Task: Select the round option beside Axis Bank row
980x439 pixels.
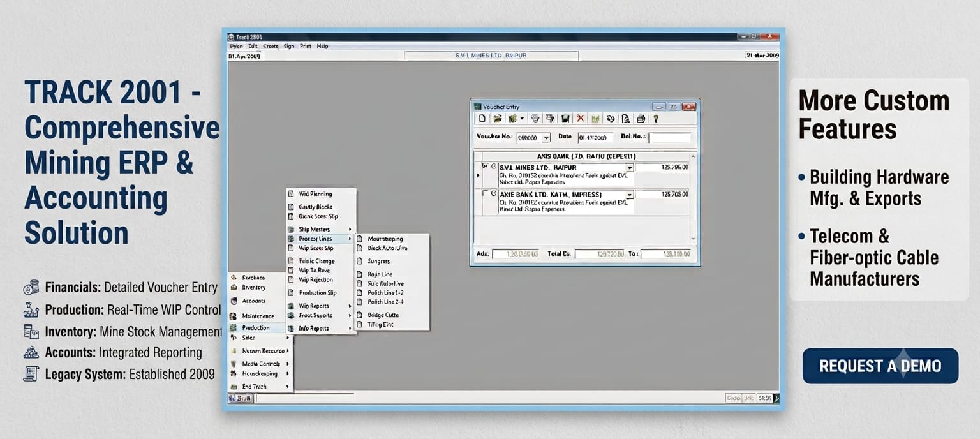Action: pyautogui.click(x=494, y=193)
